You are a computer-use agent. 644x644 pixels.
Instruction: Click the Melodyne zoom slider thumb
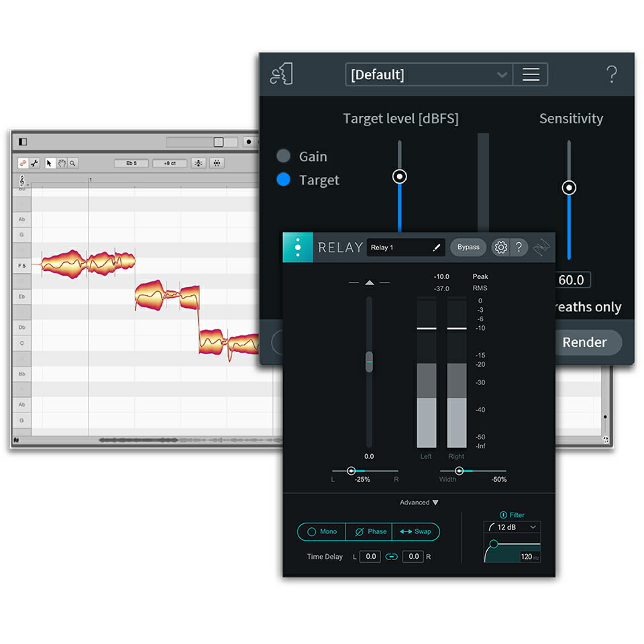pyautogui.click(x=219, y=142)
